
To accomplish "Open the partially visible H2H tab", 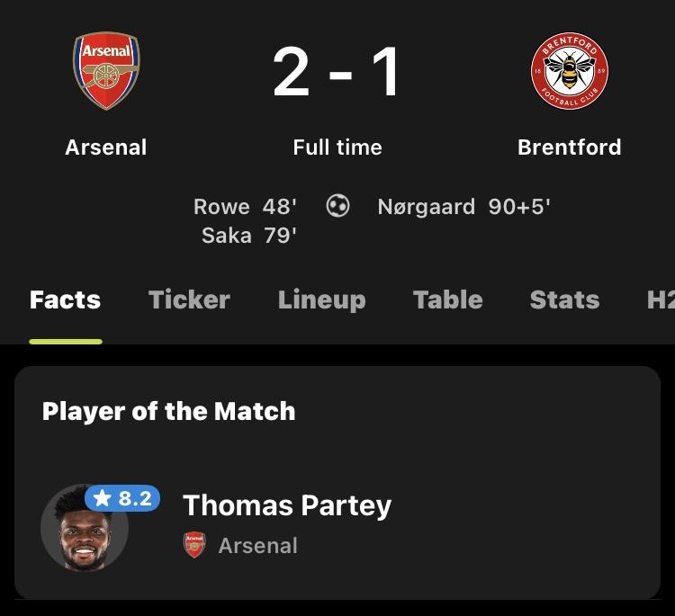I will tap(661, 299).
